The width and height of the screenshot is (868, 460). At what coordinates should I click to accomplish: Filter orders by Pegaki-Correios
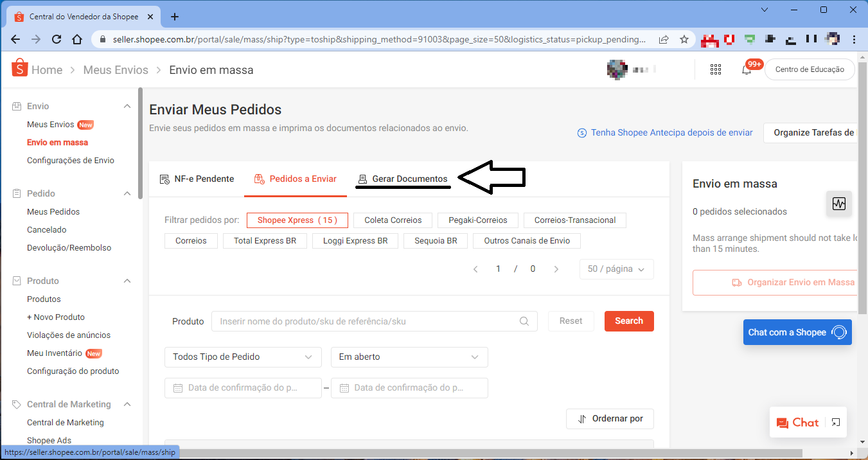pos(478,220)
